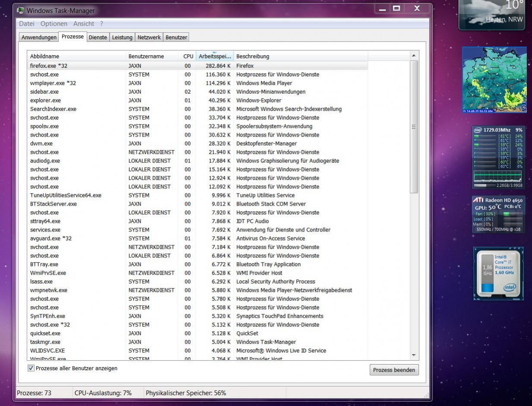Select the quickset.exe process
The height and width of the screenshot is (406, 532).
click(x=197, y=333)
